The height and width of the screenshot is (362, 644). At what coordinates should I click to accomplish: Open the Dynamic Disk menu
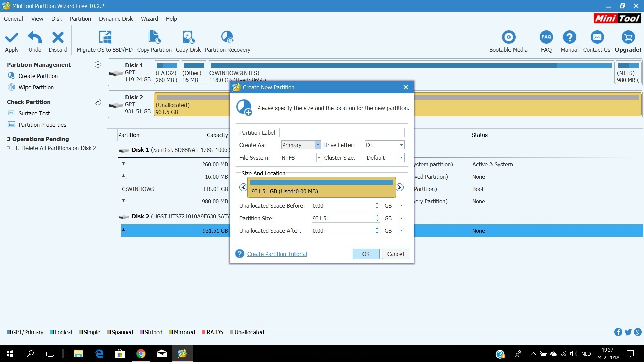point(116,19)
